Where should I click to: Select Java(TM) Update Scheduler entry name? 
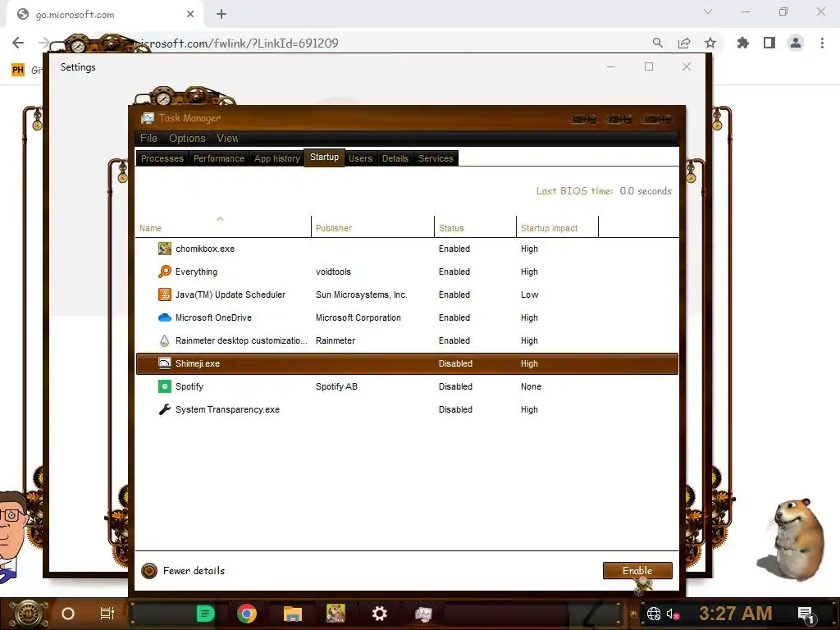point(231,294)
